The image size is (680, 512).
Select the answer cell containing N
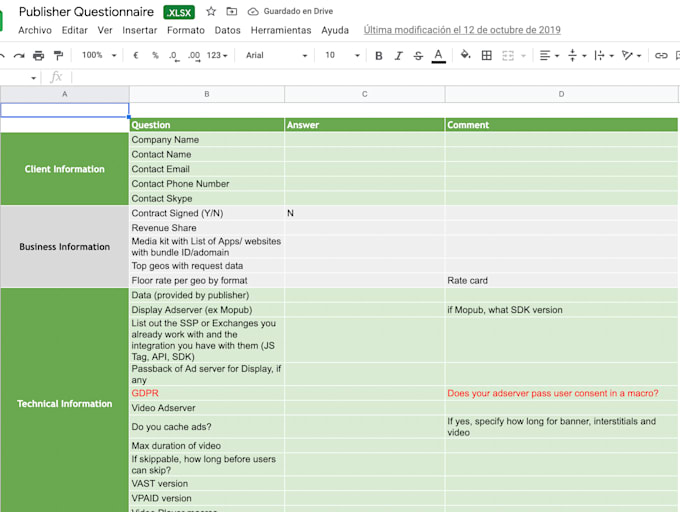click(x=365, y=213)
